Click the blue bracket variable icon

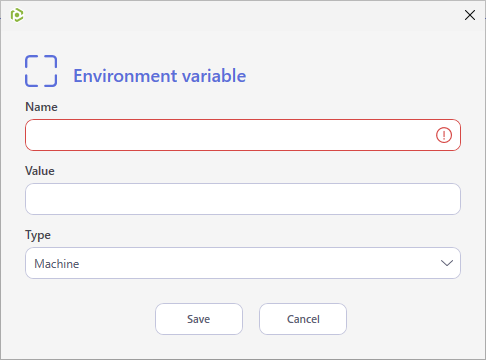(41, 71)
